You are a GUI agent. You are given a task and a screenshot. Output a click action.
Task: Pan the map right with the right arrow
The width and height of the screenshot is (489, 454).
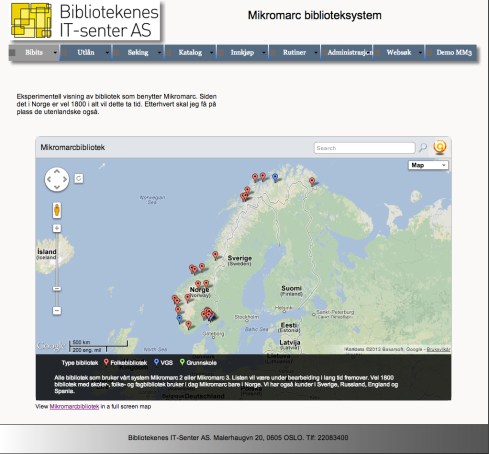(65, 179)
